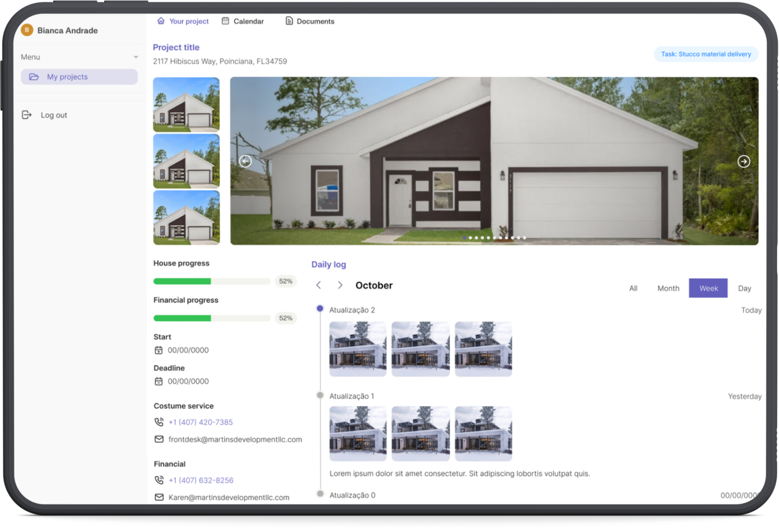Click the calendar icon next to the Start date

point(159,350)
